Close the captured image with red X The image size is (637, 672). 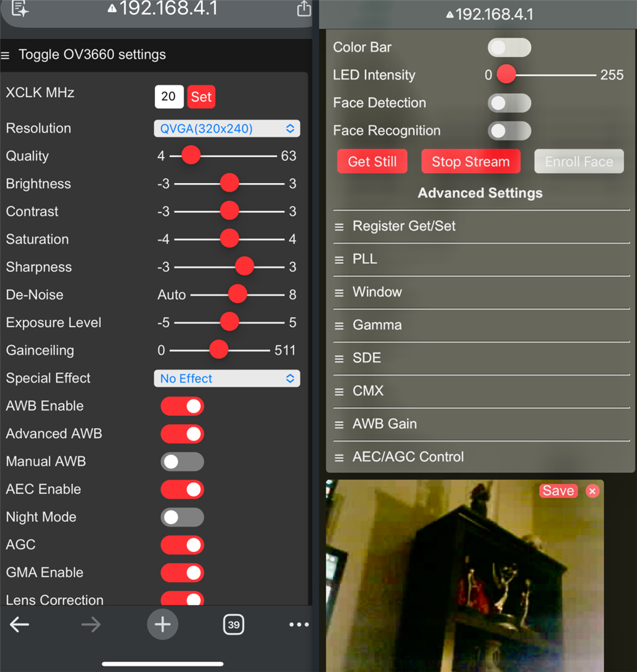(592, 491)
